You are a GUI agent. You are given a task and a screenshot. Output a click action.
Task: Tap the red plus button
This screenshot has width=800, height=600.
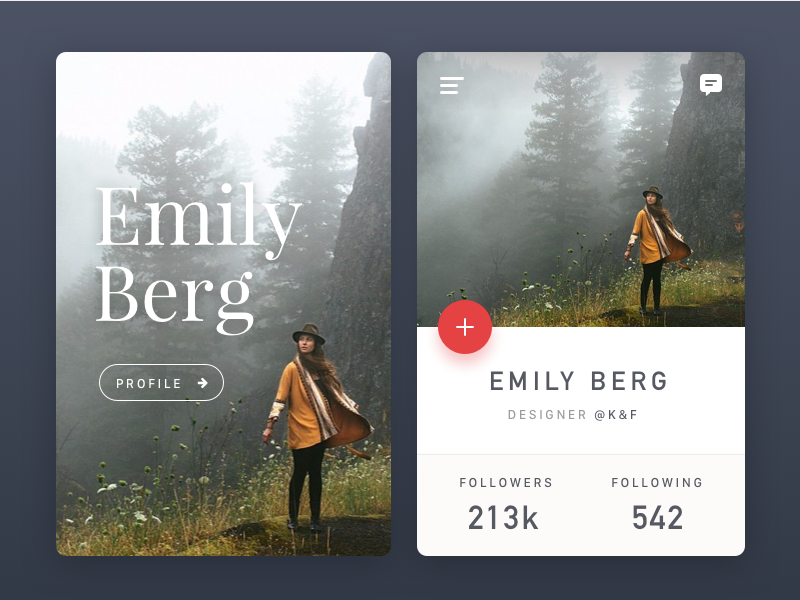click(x=465, y=327)
